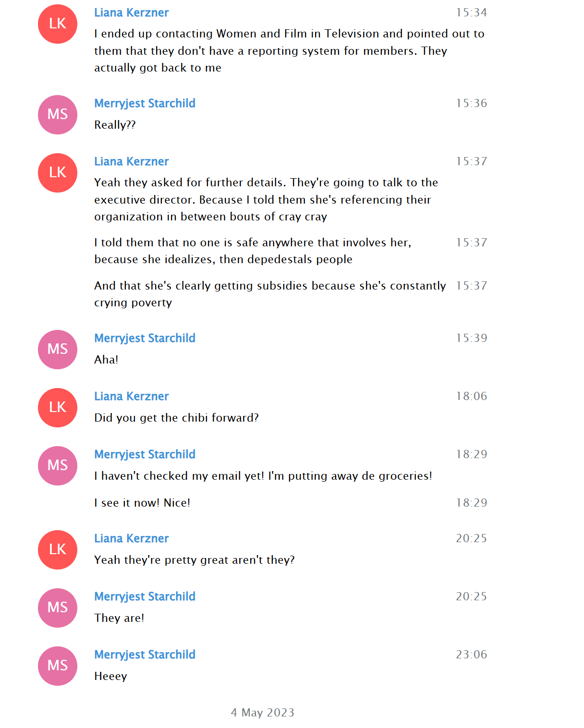Viewport: 584px width, 728px height.
Task: Select the message about crying poverty
Action: coord(270,294)
